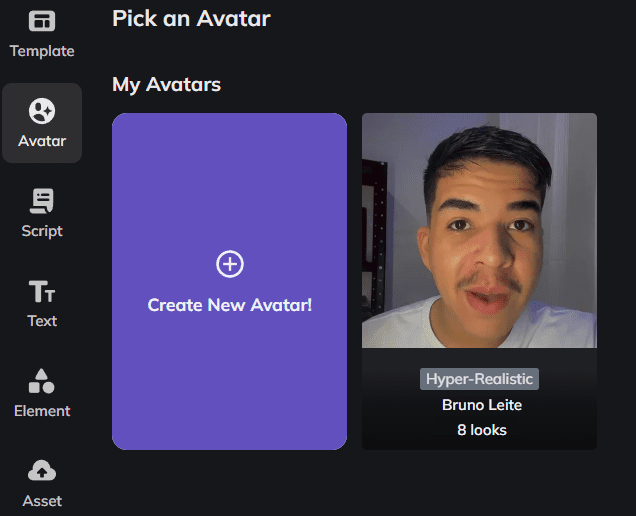Screen dimensions: 636x516
Task: Click the 'Pick an Avatar' panel title
Action: [x=191, y=18]
